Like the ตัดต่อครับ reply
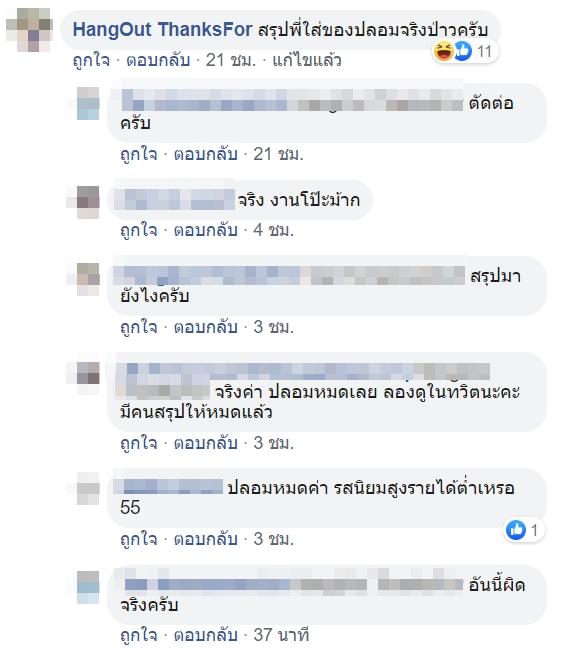This screenshot has height=649, width=586. (139, 154)
